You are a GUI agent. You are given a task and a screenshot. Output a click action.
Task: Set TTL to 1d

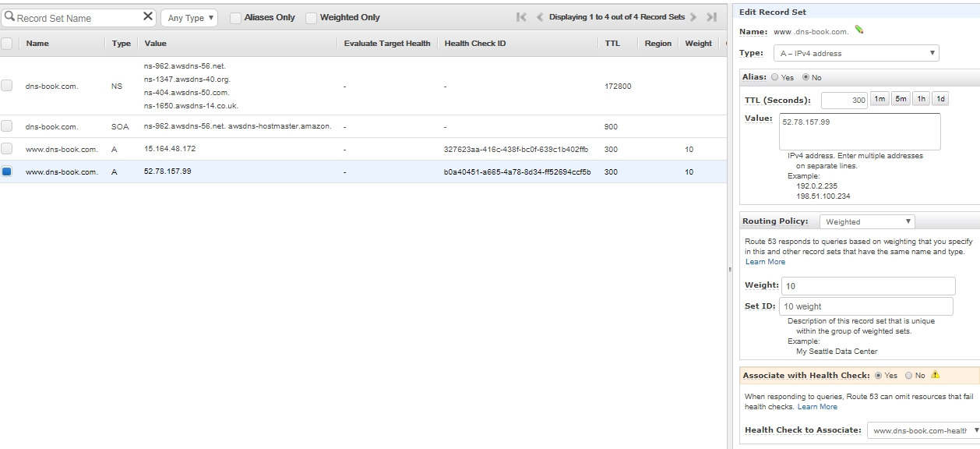(940, 99)
